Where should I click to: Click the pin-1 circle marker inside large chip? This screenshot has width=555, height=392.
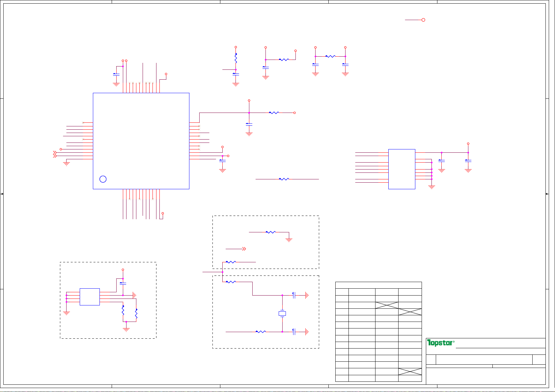tap(103, 179)
